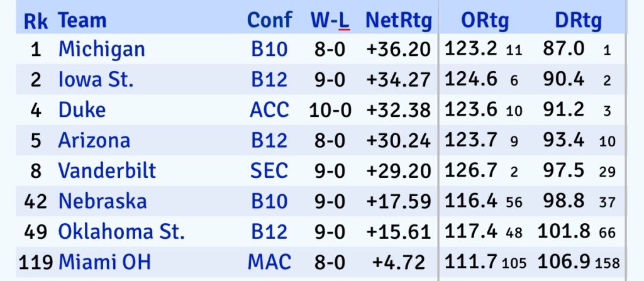Image resolution: width=644 pixels, height=281 pixels.
Task: Sort by the Conf column header
Action: tap(269, 21)
